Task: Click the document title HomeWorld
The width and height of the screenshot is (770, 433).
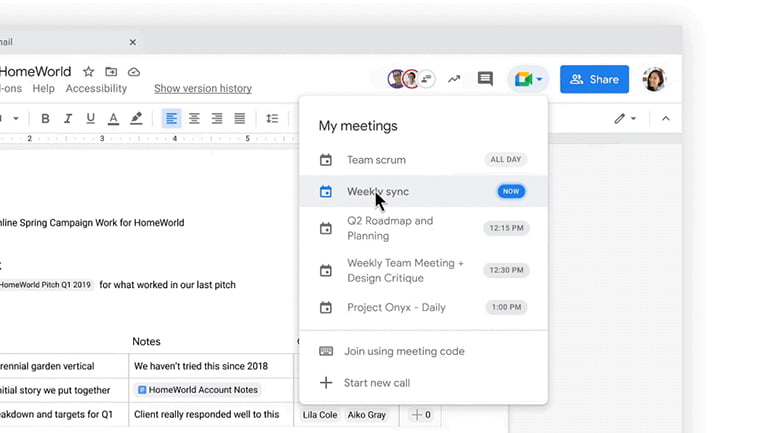Action: (x=35, y=72)
